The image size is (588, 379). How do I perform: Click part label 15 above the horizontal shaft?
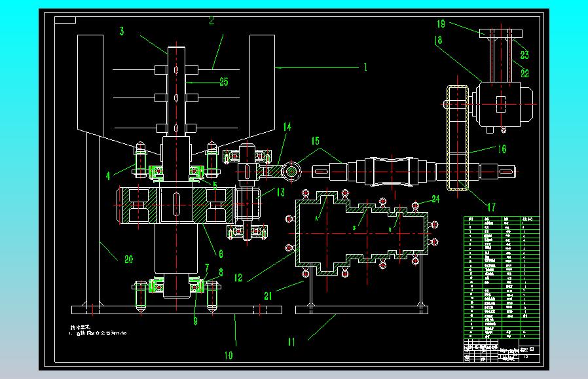[316, 141]
